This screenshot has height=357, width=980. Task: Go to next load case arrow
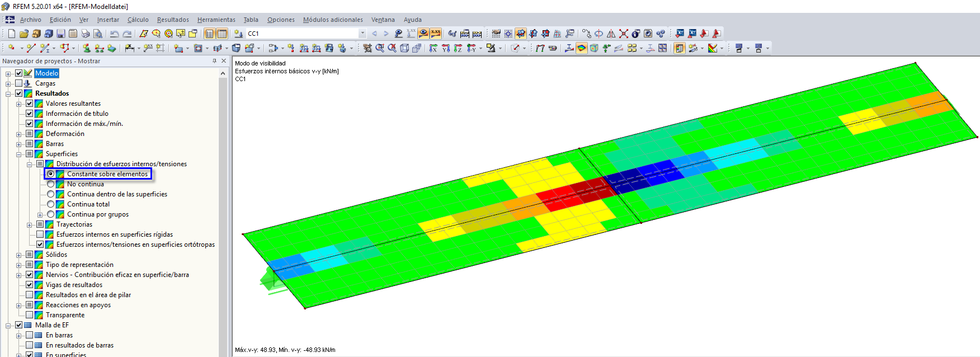[386, 34]
